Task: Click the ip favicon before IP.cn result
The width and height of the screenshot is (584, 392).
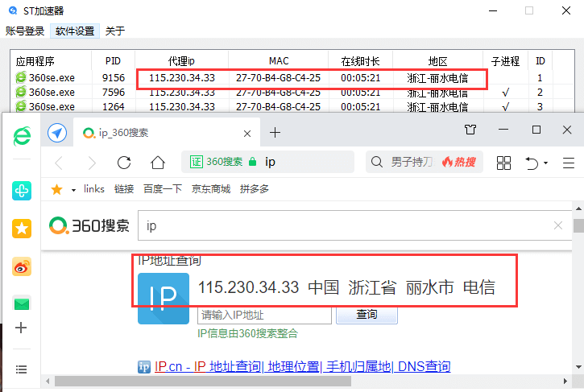Action: [144, 367]
